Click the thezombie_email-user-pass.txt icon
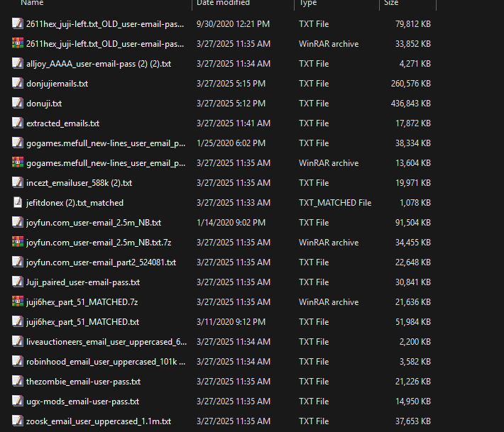The image size is (504, 432). click(x=17, y=381)
